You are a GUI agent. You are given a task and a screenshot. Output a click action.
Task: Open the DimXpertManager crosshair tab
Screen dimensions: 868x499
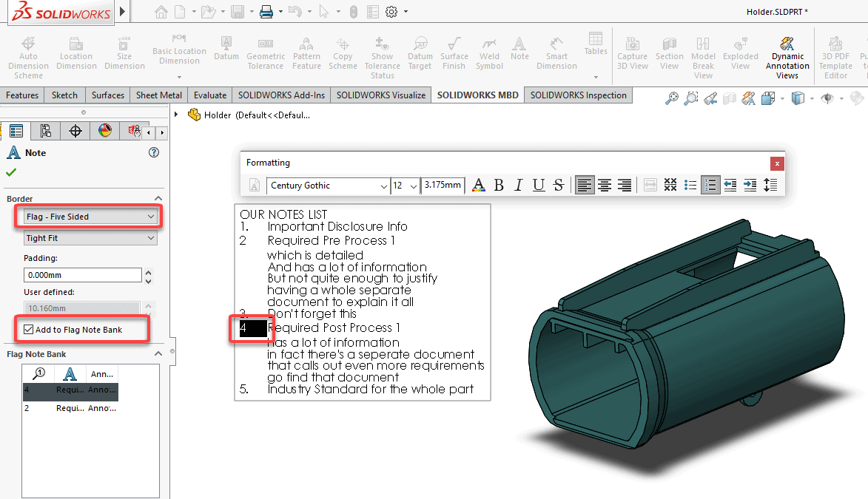click(x=75, y=131)
